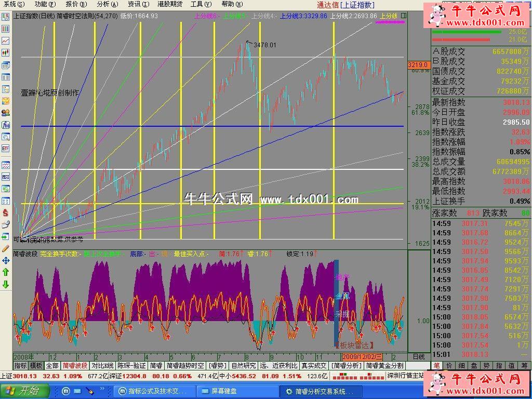This screenshot has width=532, height=399.
Task: Open the ETF sidebar icon
Action: pyautogui.click(x=5, y=149)
